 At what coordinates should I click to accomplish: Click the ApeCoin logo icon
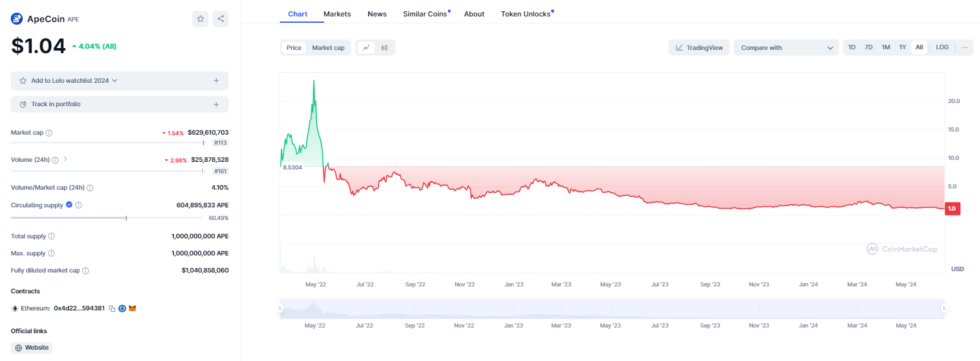pyautogui.click(x=17, y=18)
